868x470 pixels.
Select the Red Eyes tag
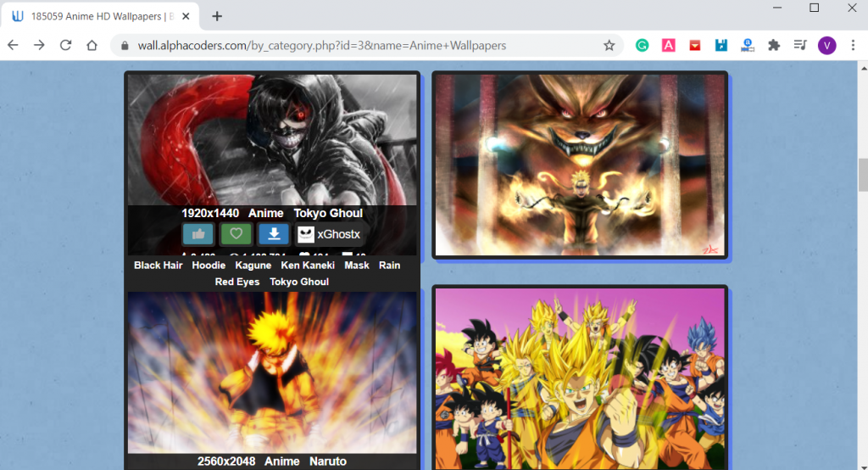(x=237, y=282)
